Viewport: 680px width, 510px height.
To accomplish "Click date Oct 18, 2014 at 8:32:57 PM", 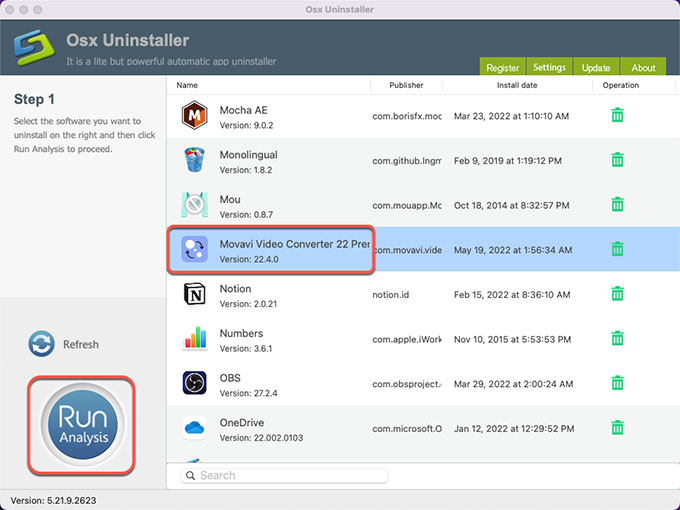I will (x=512, y=206).
